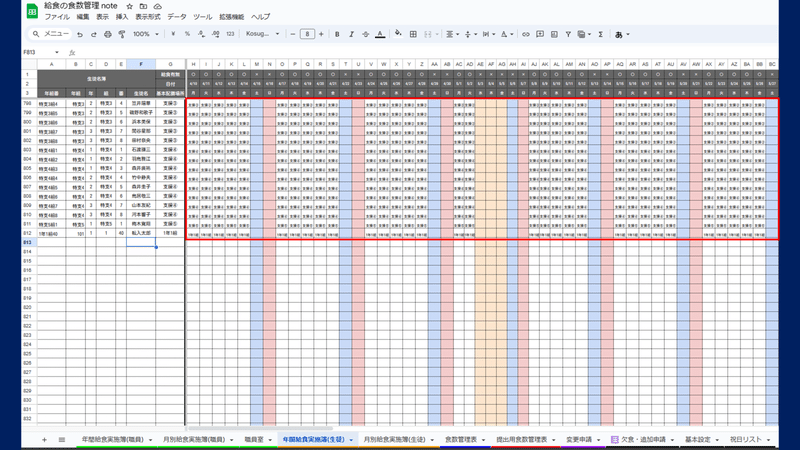
Task: Open the all sheets list icon
Action: click(62, 439)
